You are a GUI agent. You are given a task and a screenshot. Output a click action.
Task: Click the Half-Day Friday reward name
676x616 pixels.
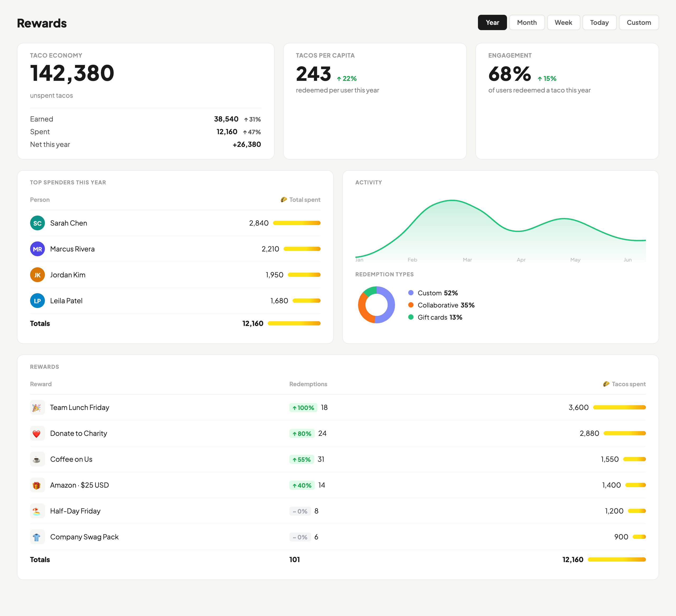pos(75,511)
